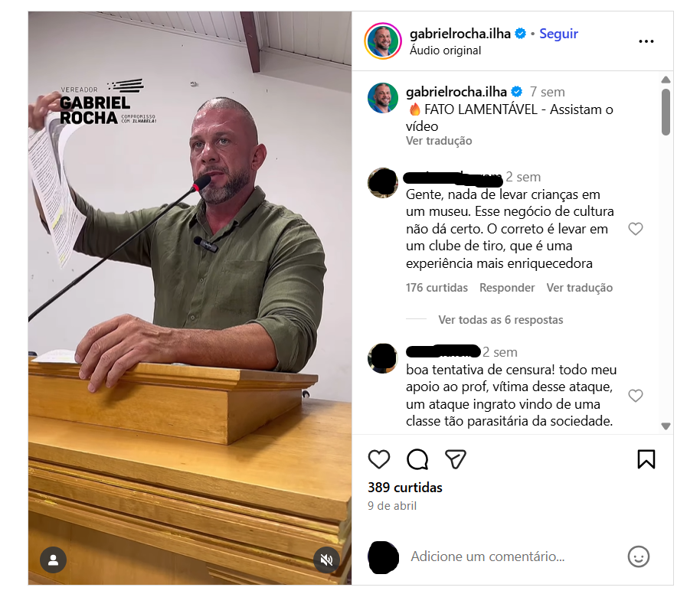
Task: Expand 'Ver todas as 6 respostas'
Action: point(500,319)
